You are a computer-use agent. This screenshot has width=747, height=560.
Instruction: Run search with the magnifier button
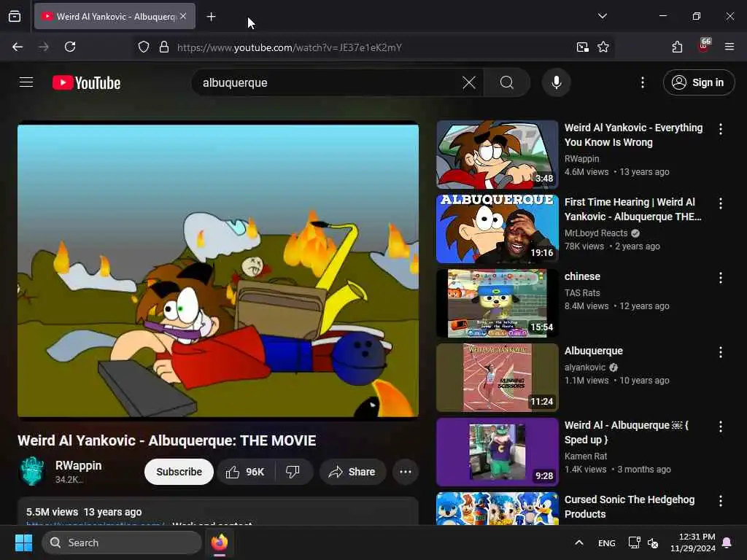pos(506,82)
